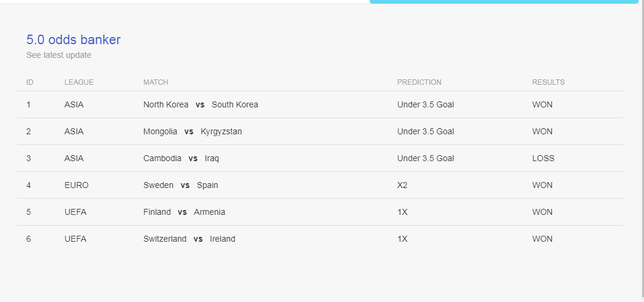Select the Cambodia vs Iraq match
Screen dimensions: 644x302
pos(181,158)
